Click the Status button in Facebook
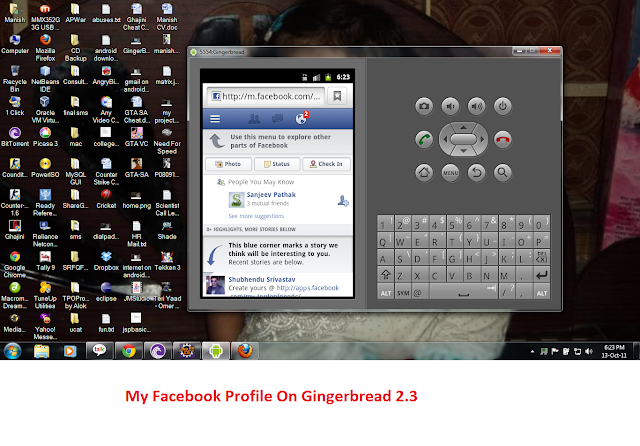640x446 pixels. point(277,164)
